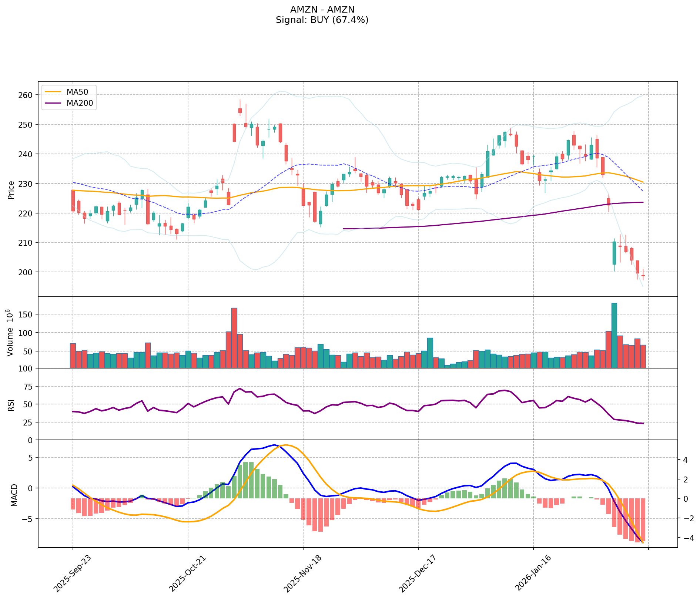700x599 pixels.
Task: Select the MA50 legend label
Action: coord(77,92)
